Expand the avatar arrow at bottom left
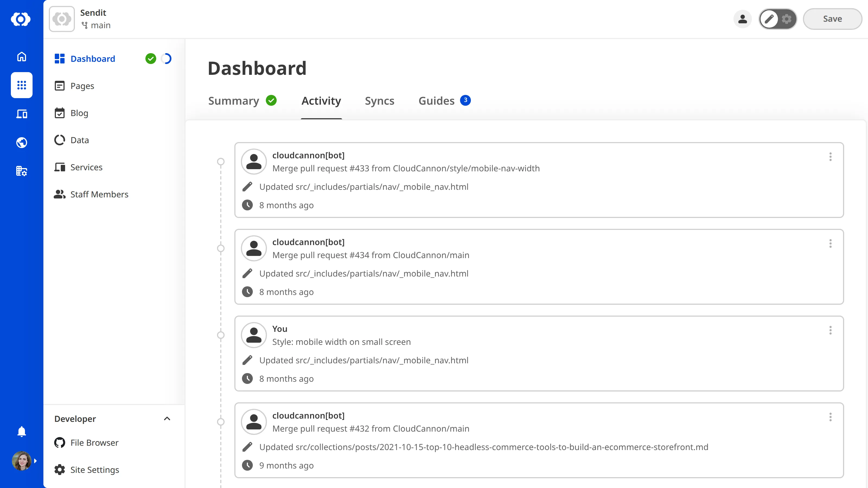 click(x=36, y=461)
